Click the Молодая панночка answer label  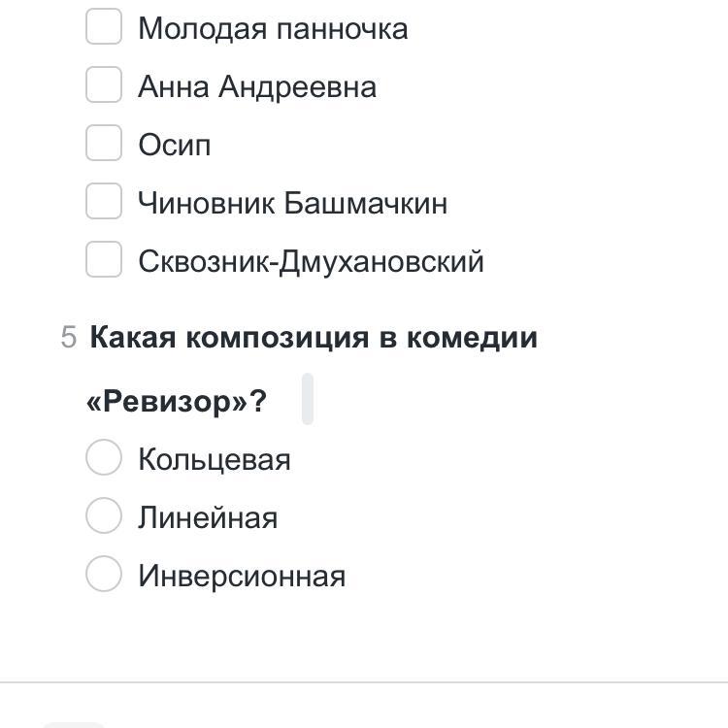click(273, 29)
